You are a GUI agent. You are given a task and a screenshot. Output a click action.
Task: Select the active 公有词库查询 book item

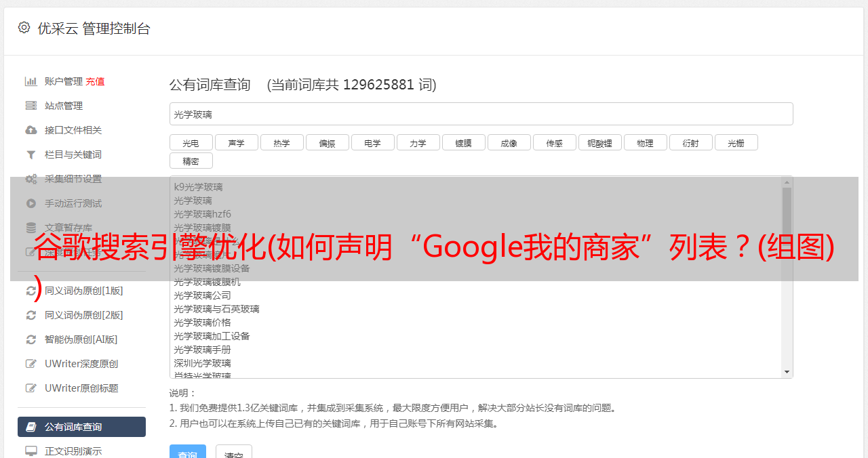[81, 427]
